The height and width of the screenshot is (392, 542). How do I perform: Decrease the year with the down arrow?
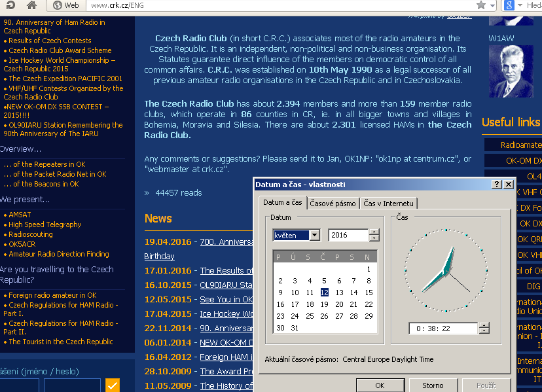[374, 238]
